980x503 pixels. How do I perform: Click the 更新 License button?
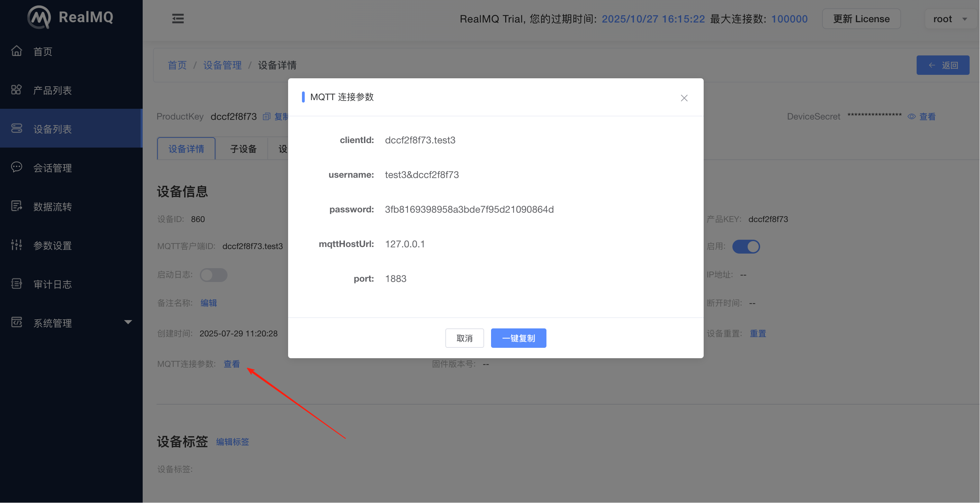[x=861, y=19]
